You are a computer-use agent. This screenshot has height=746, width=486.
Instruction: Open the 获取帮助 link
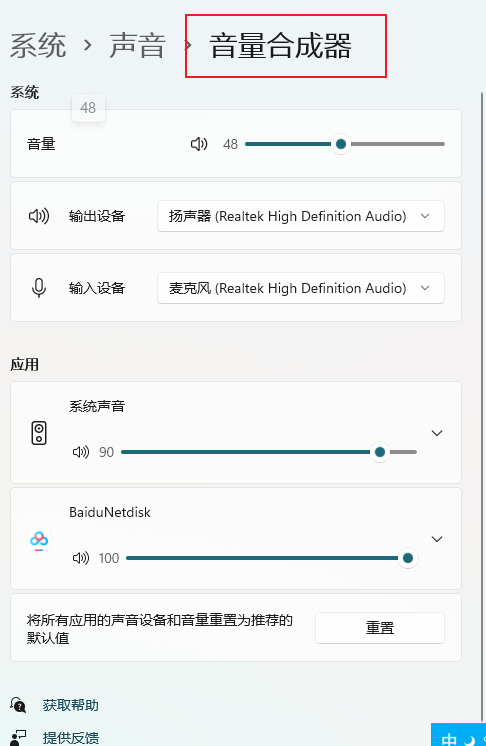70,705
